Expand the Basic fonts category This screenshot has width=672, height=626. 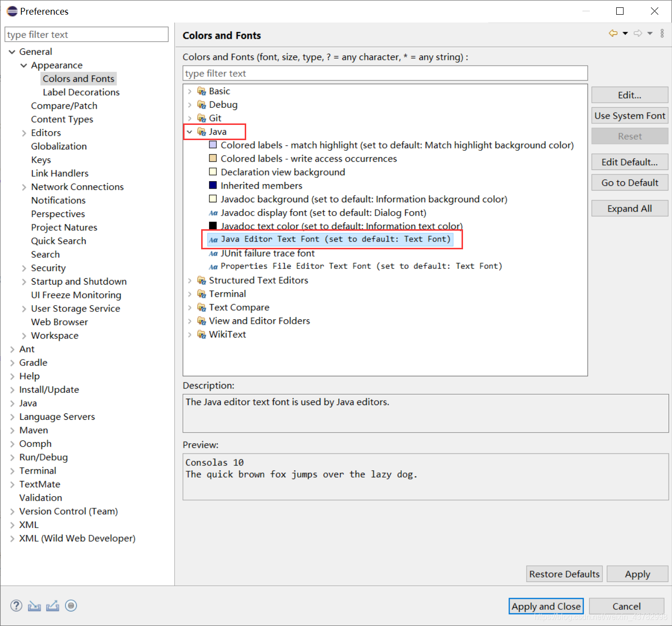[x=190, y=91]
